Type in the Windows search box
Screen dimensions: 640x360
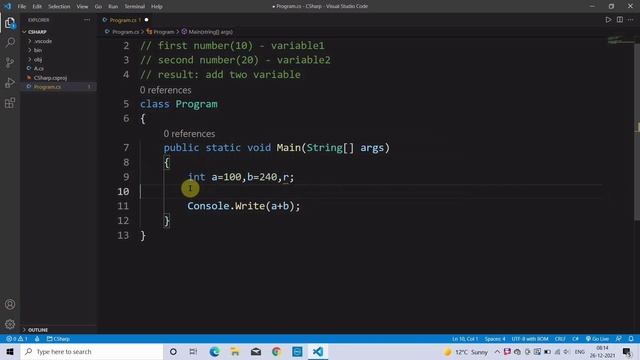point(92,351)
